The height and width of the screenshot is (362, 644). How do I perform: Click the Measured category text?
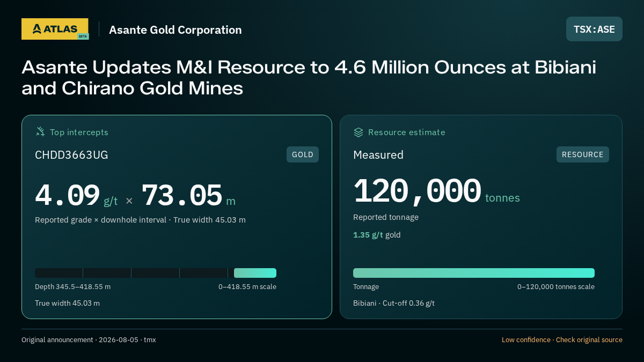378,155
